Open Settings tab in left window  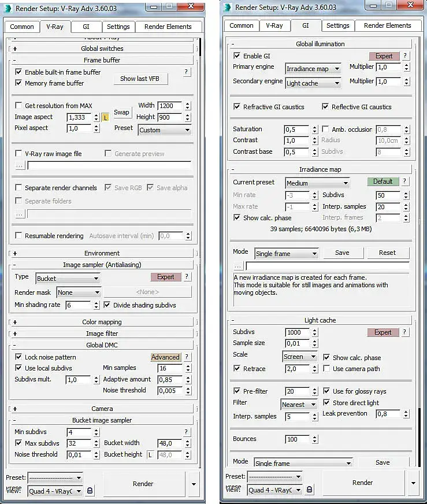click(118, 27)
